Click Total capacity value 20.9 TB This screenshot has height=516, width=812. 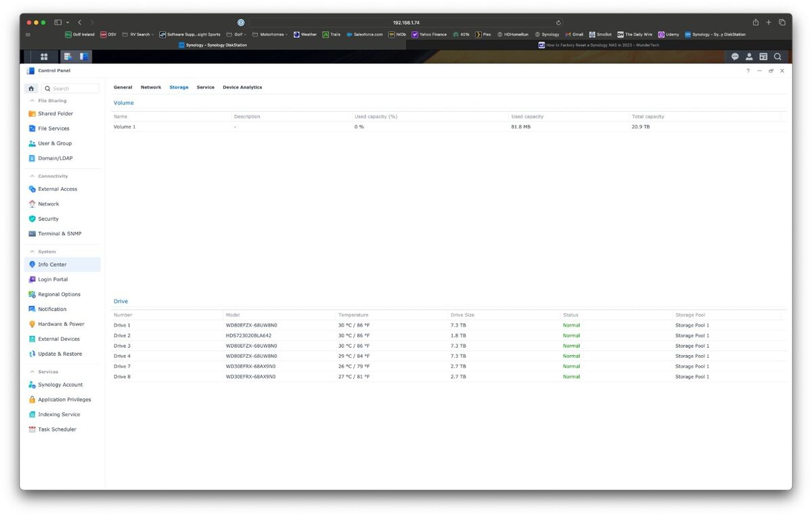coord(640,127)
